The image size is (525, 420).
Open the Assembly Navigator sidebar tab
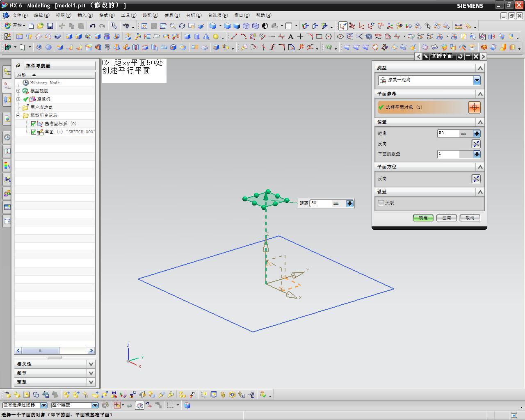[x=7, y=72]
